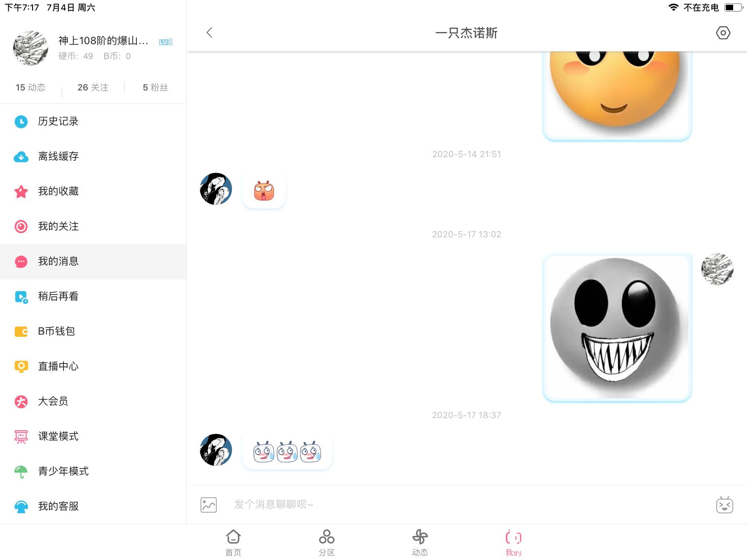Tap B币: 0 balance text
747x560 pixels.
[117, 56]
